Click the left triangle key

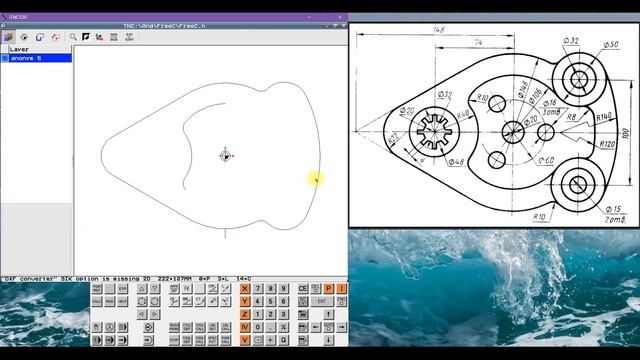142,314
